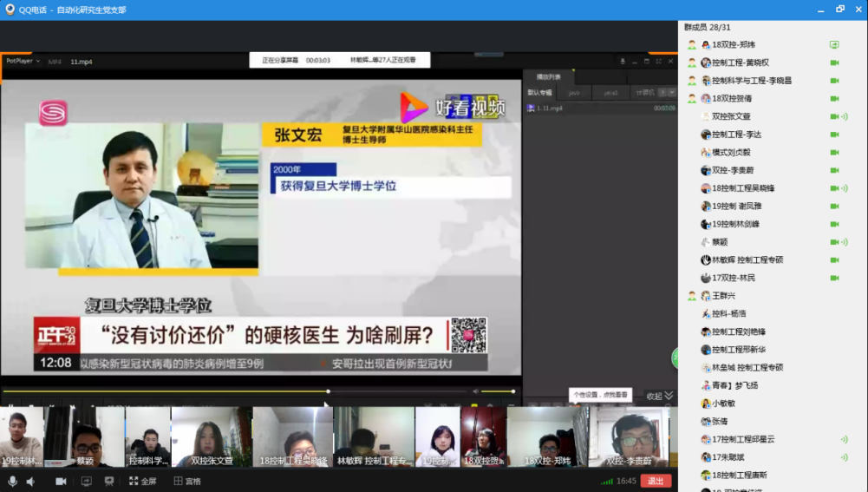The image size is (868, 492).
Task: Open the PotPlayer menu dropdown
Action: (23, 62)
